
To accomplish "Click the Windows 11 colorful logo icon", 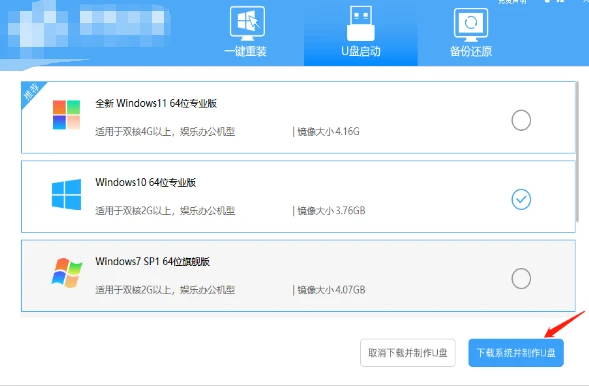I will click(x=66, y=115).
